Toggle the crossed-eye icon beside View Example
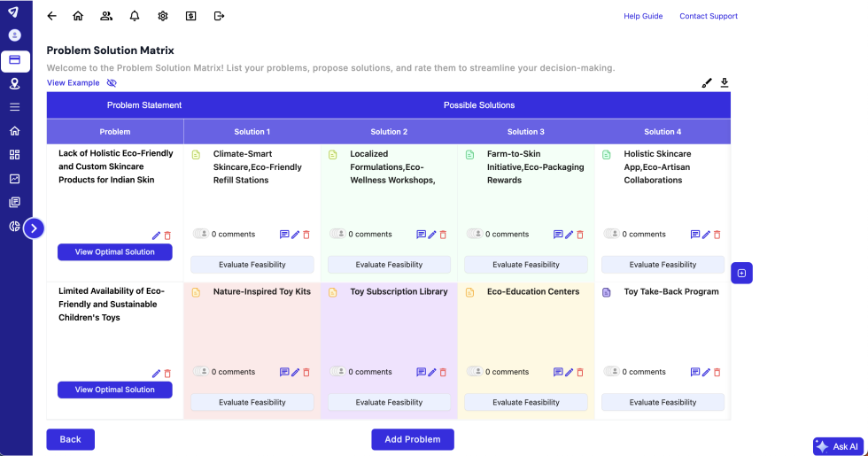This screenshot has width=868, height=456. [x=112, y=83]
